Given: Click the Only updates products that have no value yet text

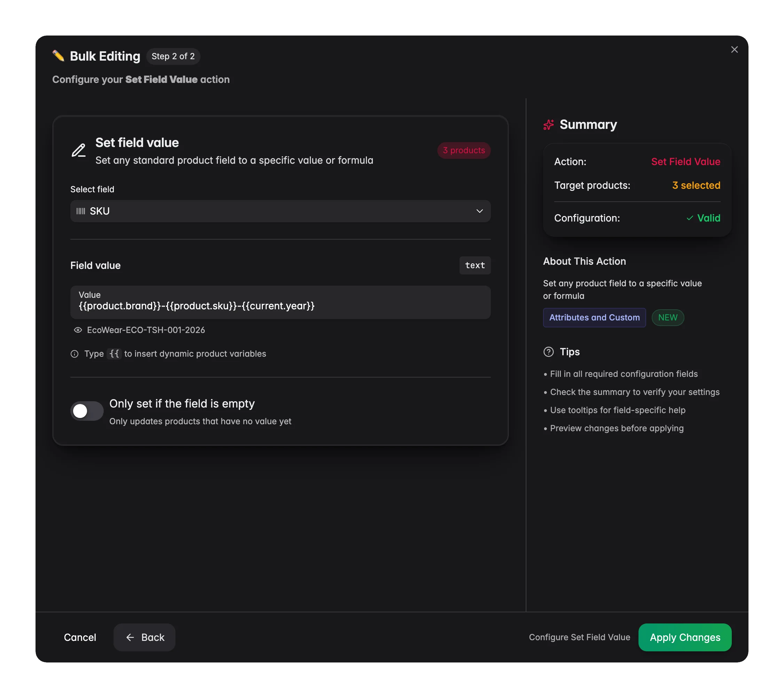Looking at the screenshot, I should tap(200, 421).
